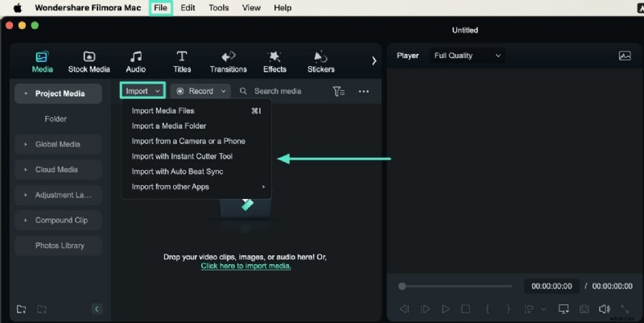This screenshot has height=323, width=644.
Task: Open the Effects tab
Action: [x=275, y=61]
